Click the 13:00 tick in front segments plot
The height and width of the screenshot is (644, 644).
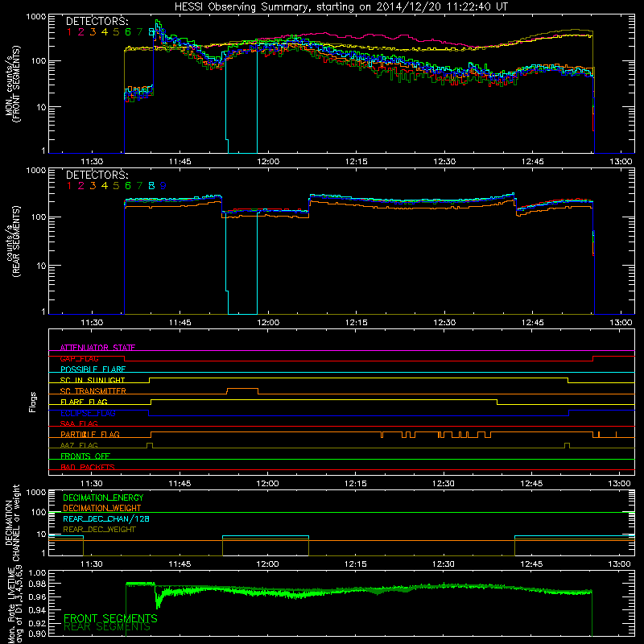pyautogui.click(x=621, y=162)
